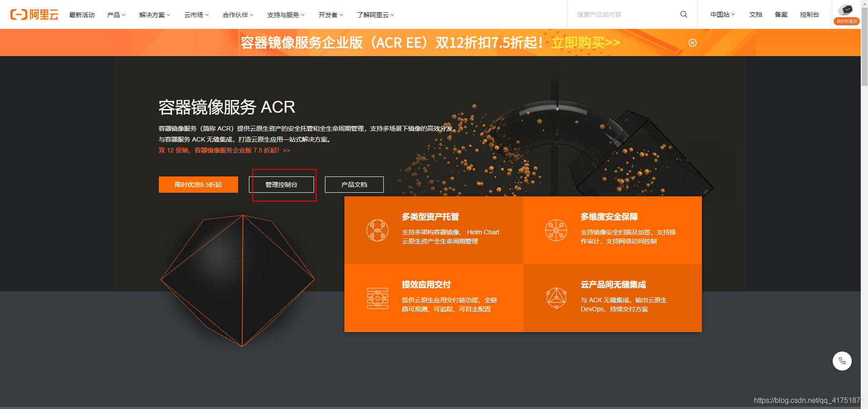Click the 产品文档 button
868x409 pixels.
click(x=354, y=185)
